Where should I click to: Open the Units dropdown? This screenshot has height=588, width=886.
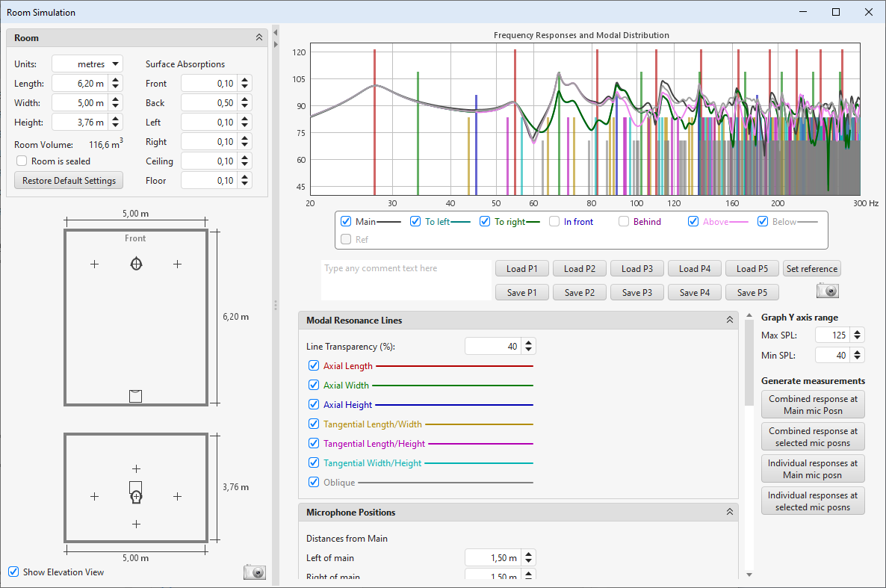click(x=87, y=64)
